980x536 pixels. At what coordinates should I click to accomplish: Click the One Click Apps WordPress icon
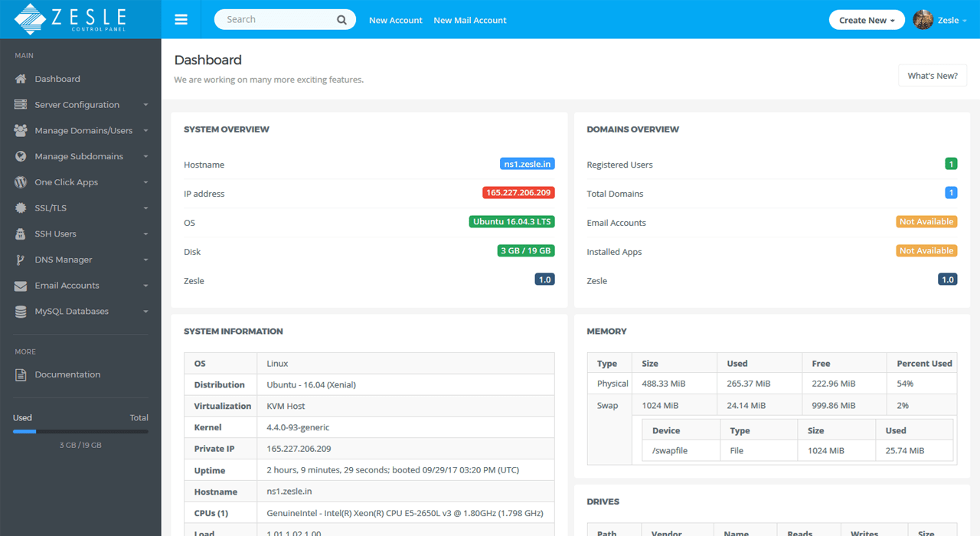(21, 182)
